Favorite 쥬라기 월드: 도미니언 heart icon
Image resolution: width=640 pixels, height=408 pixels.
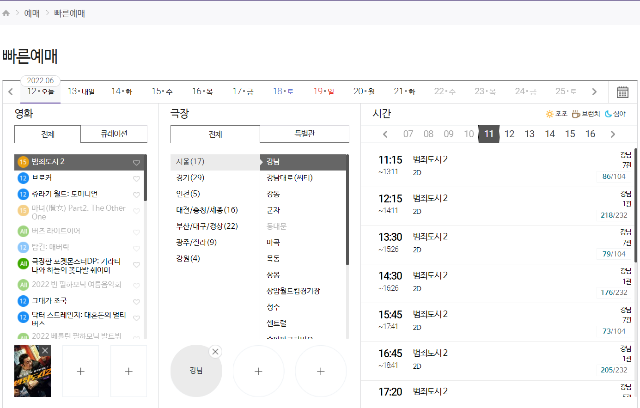coord(136,195)
